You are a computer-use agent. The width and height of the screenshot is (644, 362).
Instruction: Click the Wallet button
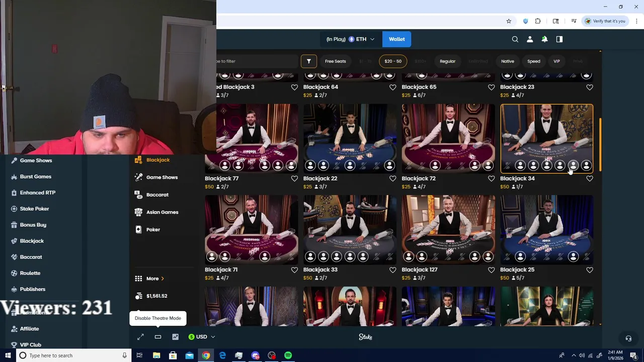point(396,39)
